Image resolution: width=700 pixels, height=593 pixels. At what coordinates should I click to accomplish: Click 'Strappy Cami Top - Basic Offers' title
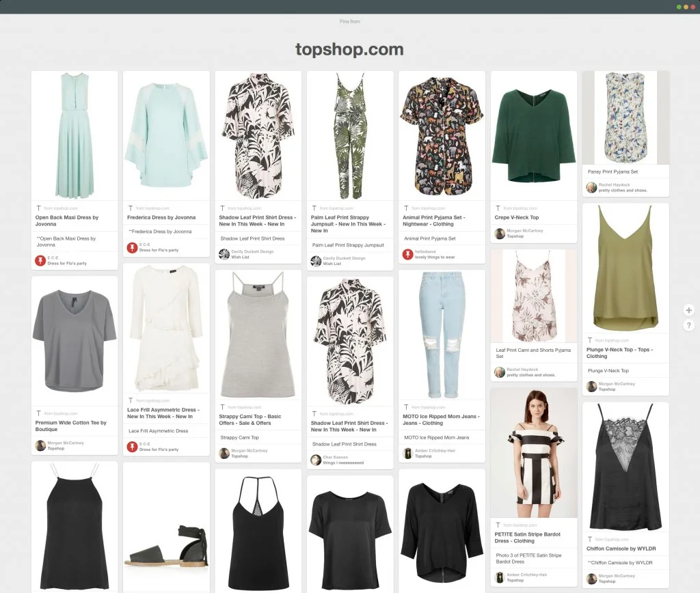tap(250, 419)
